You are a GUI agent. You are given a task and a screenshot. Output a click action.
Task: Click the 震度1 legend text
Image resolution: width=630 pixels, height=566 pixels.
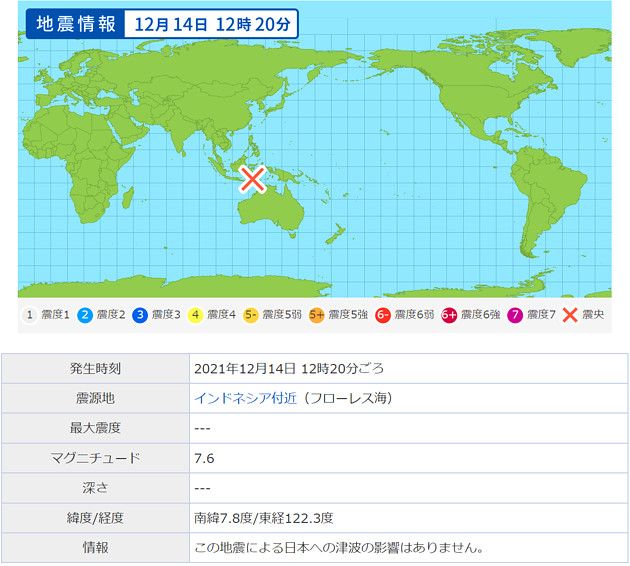tap(55, 315)
